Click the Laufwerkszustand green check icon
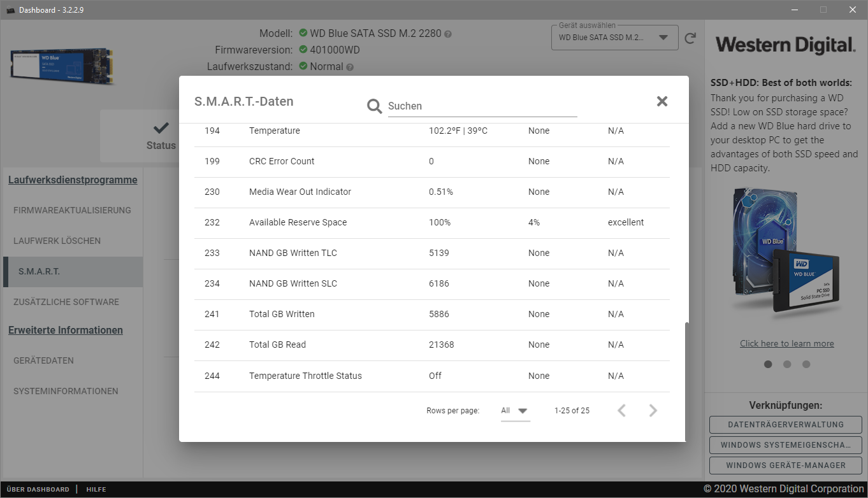 click(303, 66)
